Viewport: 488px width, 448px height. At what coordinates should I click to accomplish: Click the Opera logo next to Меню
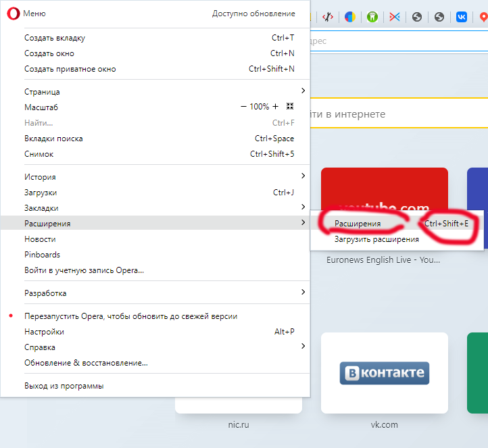(x=14, y=14)
